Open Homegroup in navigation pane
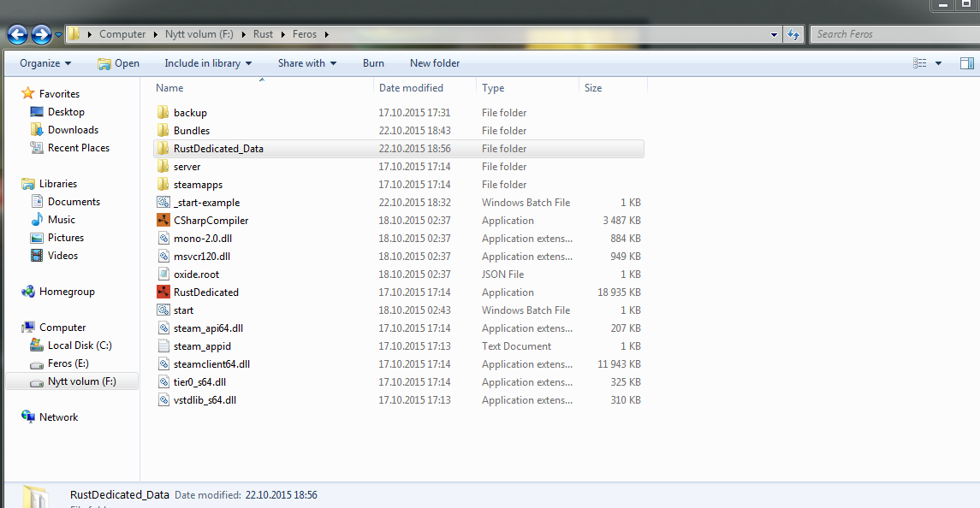980x508 pixels. click(66, 292)
